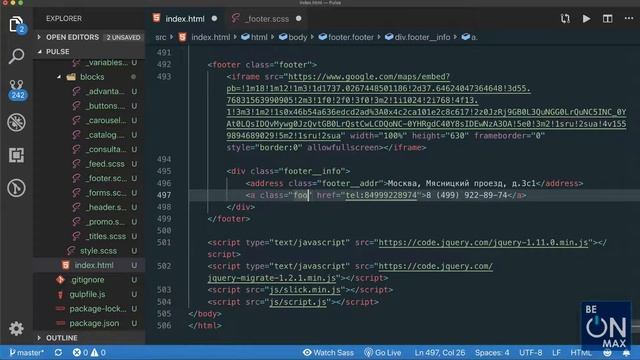Click the src breadcrumb segment
640x360 pixels.
[160, 37]
